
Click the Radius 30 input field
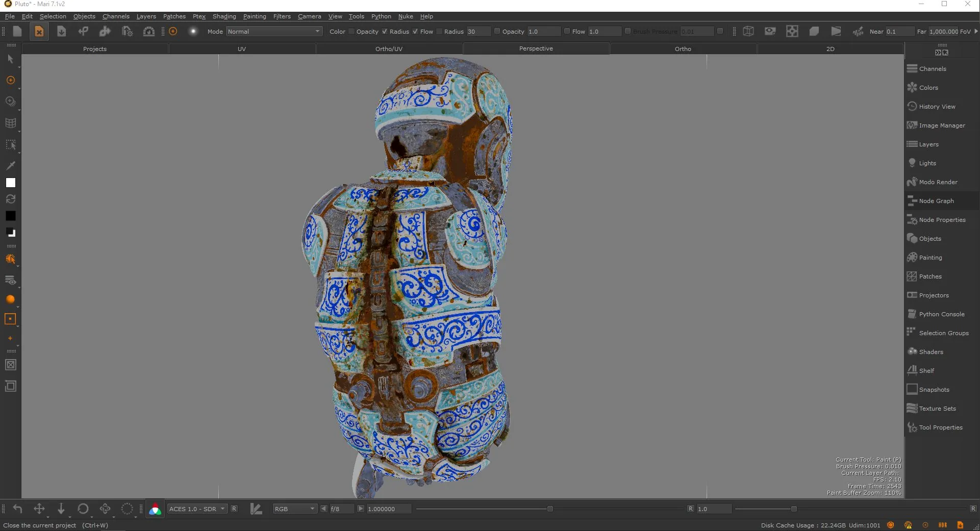(478, 32)
